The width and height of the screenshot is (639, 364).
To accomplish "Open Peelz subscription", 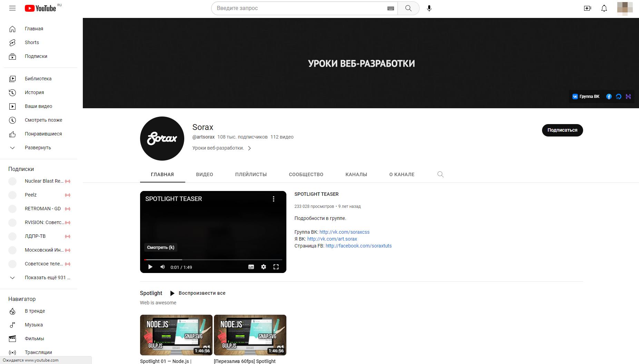I will (39, 195).
